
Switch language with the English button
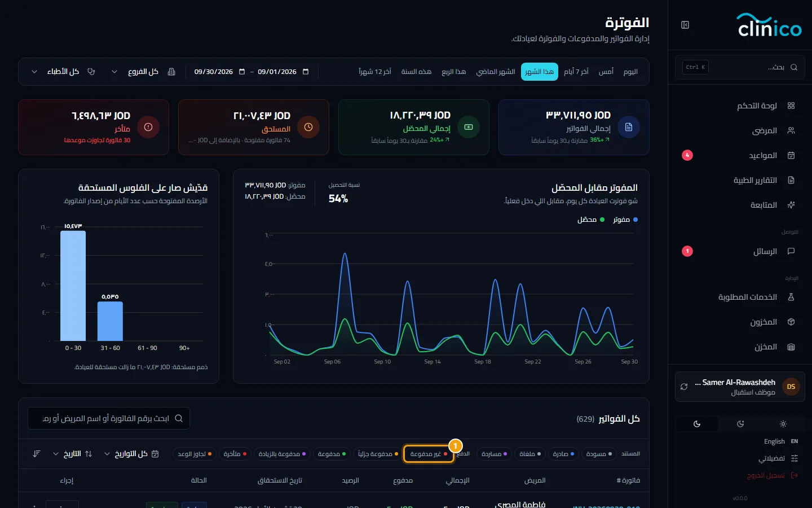click(781, 441)
